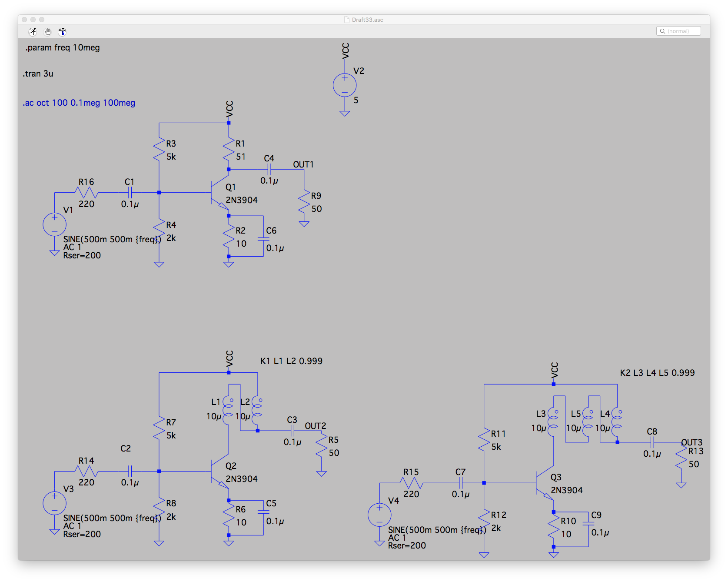
Task: Click the C4 capacitor symbol
Action: point(269,169)
